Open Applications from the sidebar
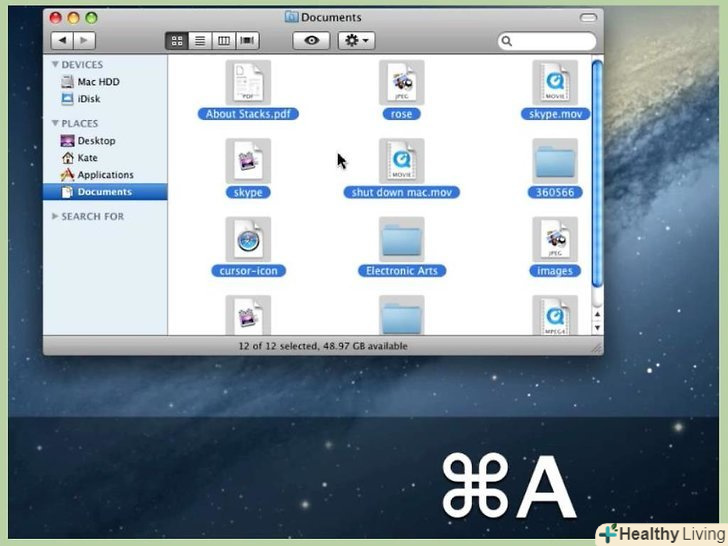 (x=105, y=175)
